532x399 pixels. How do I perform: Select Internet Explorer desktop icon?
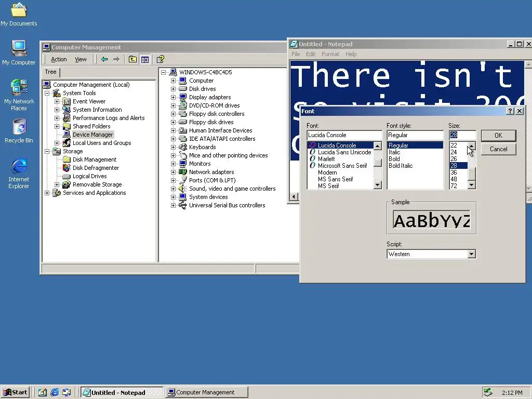point(19,174)
